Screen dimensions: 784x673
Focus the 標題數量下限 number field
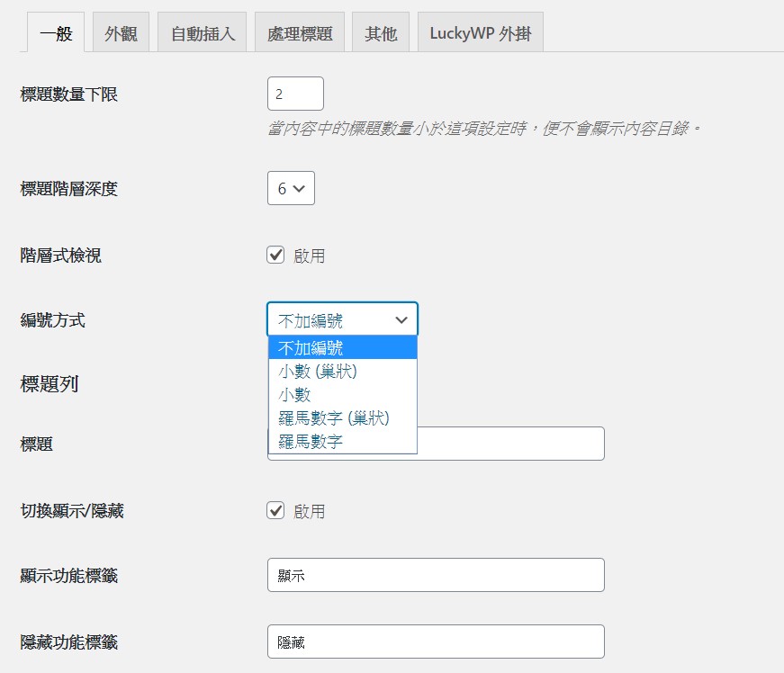pos(295,94)
